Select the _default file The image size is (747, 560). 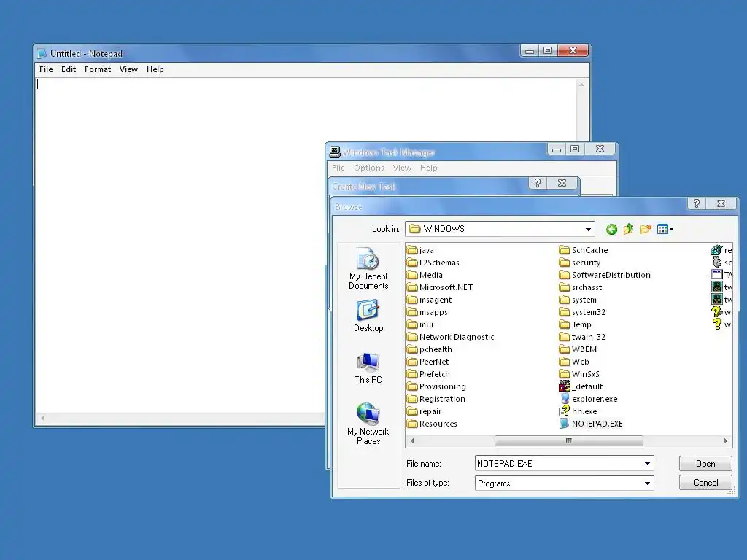coord(581,386)
